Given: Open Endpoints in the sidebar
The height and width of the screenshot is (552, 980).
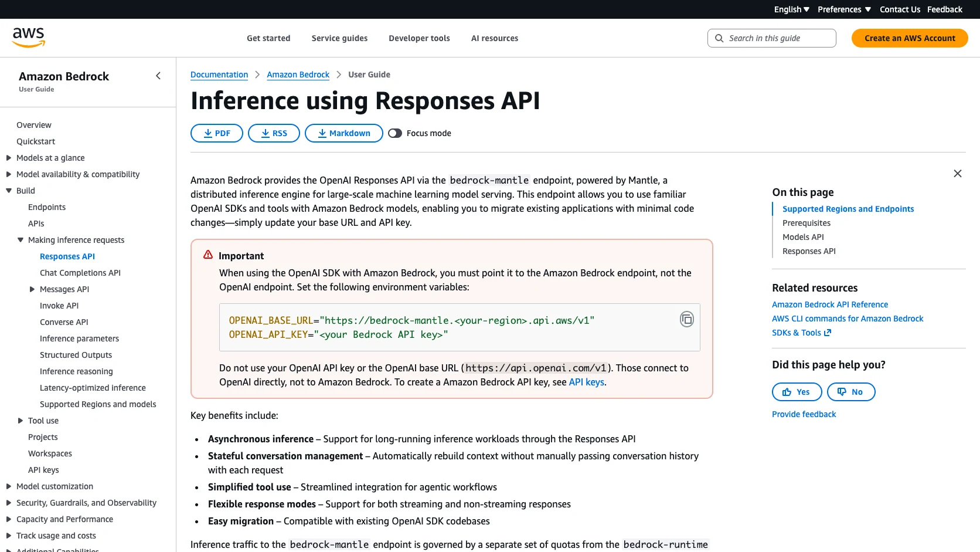Looking at the screenshot, I should pos(47,207).
